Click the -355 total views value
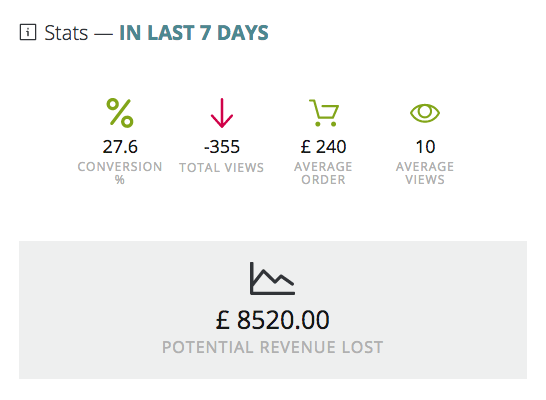546x400 pixels. point(222,147)
